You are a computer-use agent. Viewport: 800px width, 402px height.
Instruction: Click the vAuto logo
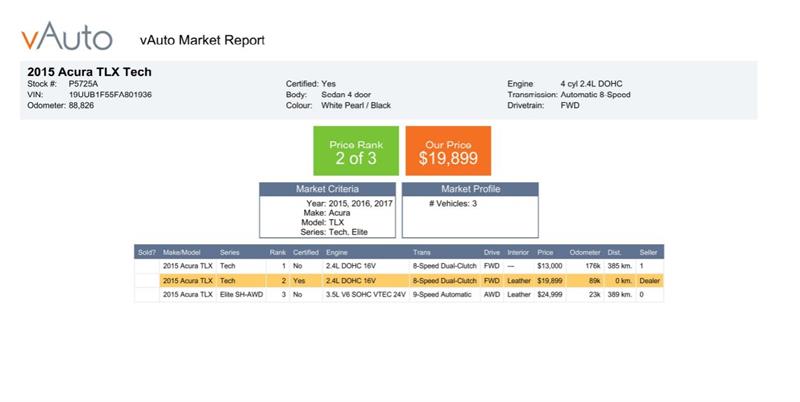66,36
